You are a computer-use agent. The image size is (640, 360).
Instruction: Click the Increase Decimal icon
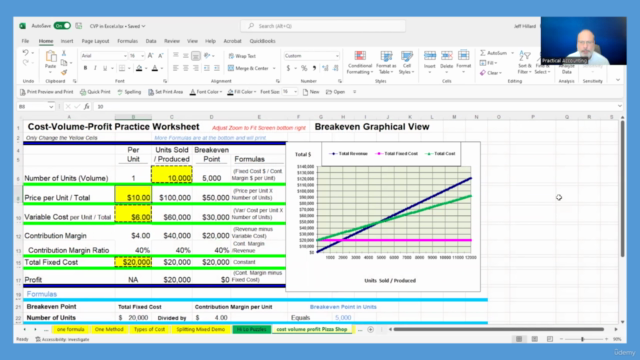325,68
